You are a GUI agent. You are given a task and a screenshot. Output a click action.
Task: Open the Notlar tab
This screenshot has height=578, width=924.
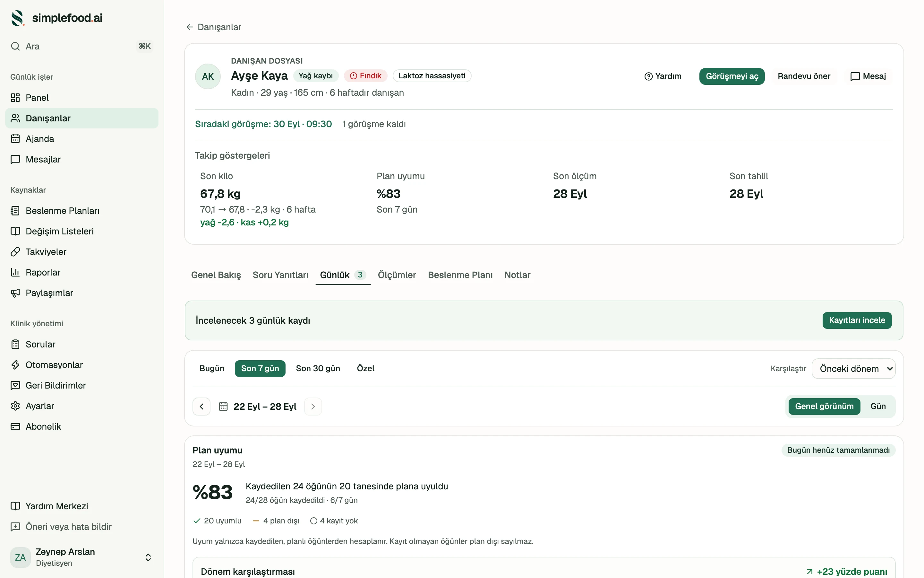518,275
